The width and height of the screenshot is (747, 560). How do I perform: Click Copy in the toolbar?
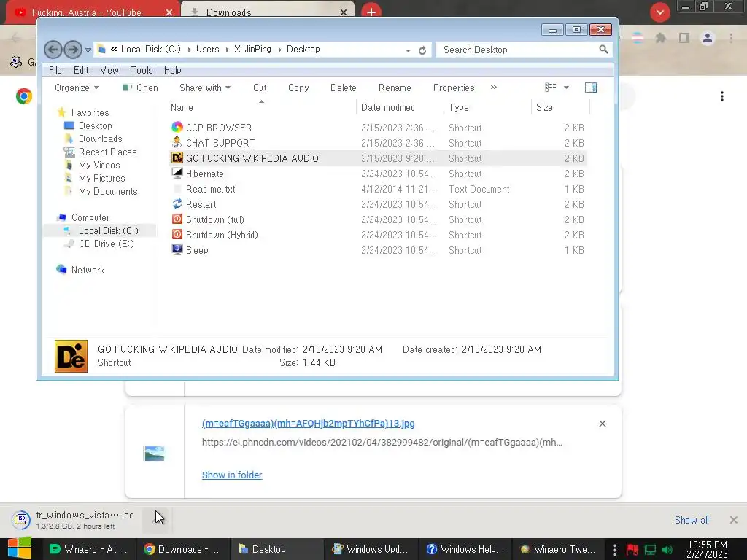point(298,87)
